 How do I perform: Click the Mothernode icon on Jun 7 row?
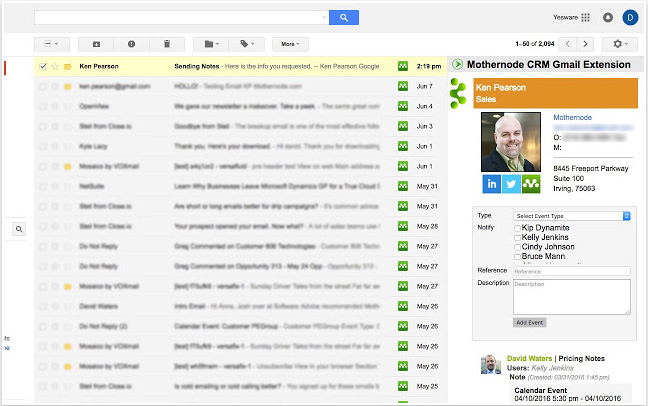coord(403,86)
